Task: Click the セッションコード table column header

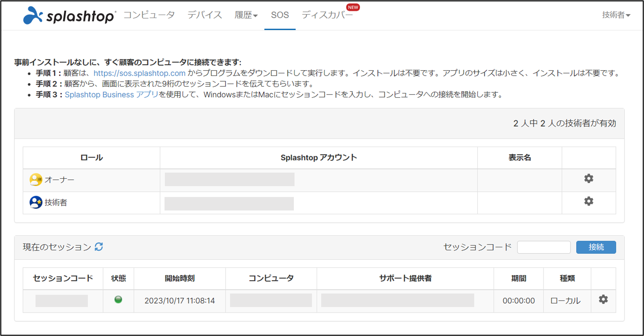Action: 63,278
